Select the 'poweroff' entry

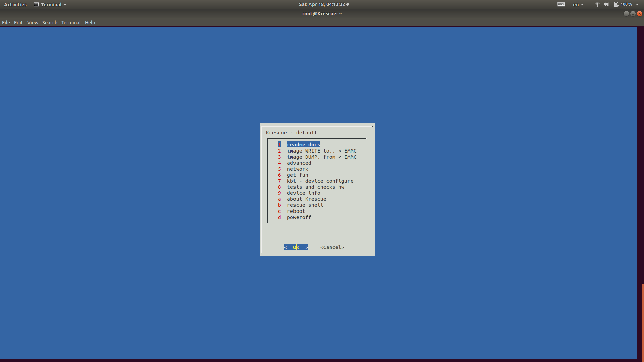(x=299, y=217)
